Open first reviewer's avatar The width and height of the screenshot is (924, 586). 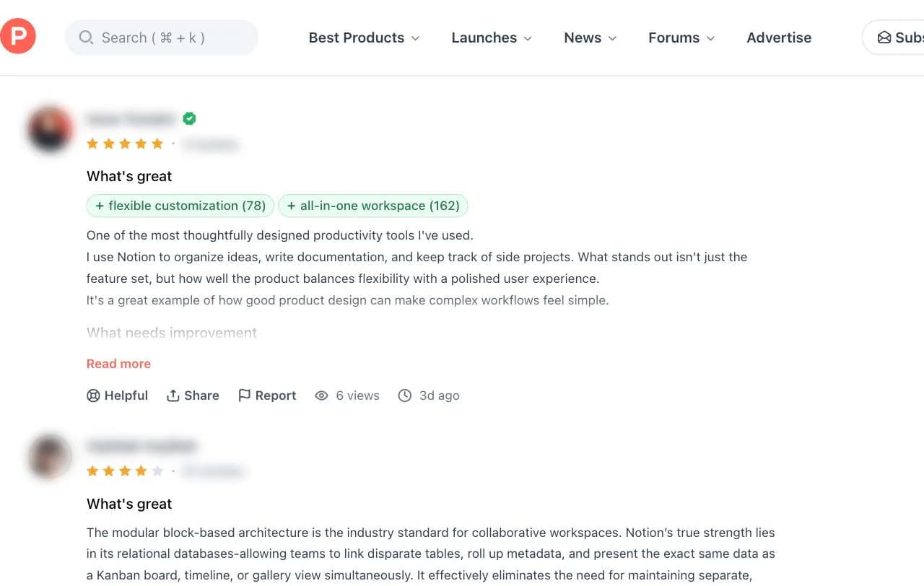pos(50,129)
